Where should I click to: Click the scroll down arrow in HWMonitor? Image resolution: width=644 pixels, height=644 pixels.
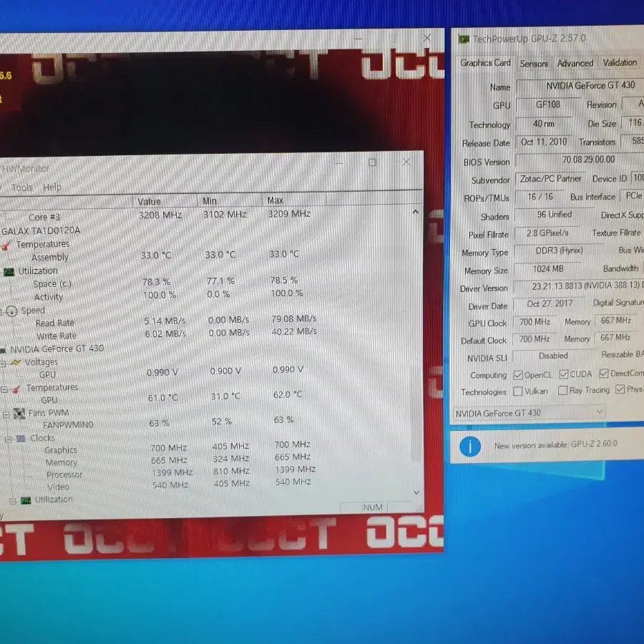tap(416, 492)
